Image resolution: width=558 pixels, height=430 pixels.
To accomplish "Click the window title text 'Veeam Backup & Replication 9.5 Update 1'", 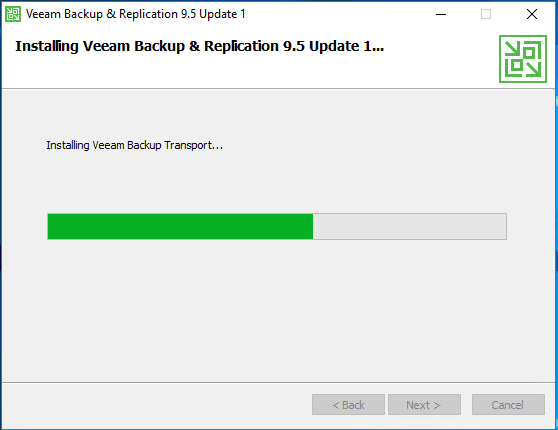I will click(x=136, y=14).
